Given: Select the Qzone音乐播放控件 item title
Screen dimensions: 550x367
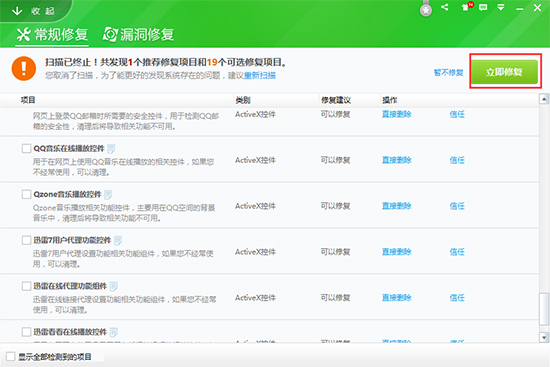Looking at the screenshot, I should [67, 194].
